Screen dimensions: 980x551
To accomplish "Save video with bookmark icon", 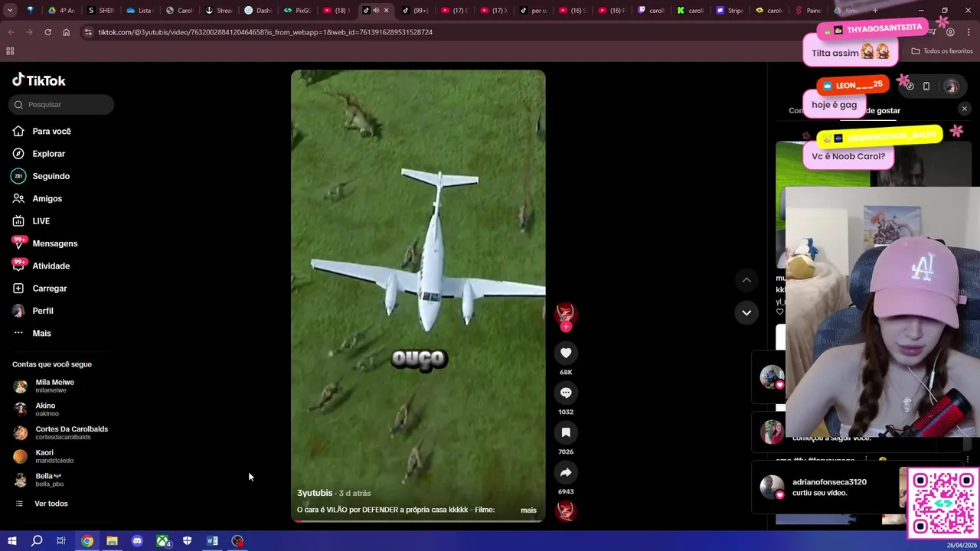I will pyautogui.click(x=566, y=432).
